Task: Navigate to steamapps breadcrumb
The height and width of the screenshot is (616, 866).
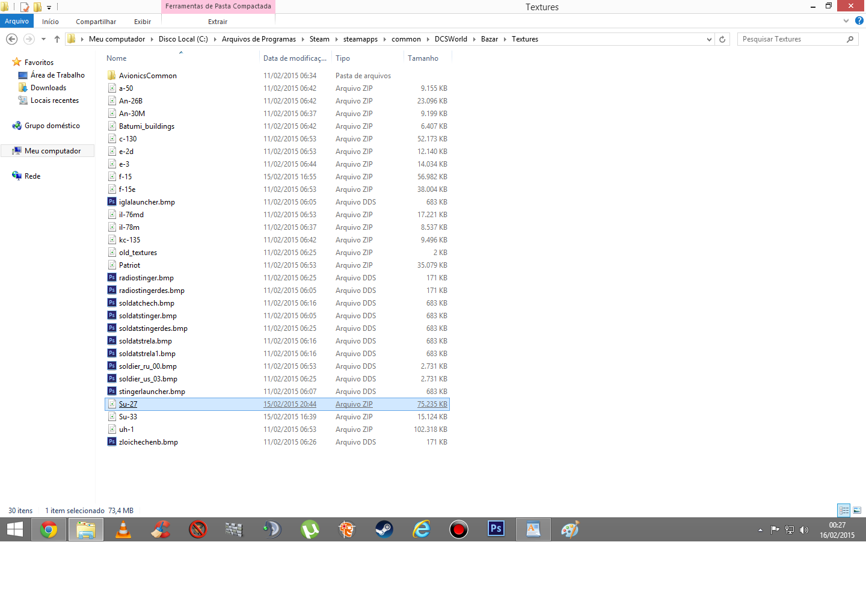Action: click(x=360, y=39)
